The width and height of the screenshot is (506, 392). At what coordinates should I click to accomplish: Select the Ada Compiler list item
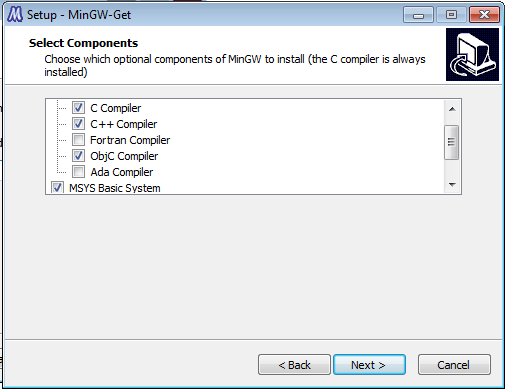tap(122, 172)
